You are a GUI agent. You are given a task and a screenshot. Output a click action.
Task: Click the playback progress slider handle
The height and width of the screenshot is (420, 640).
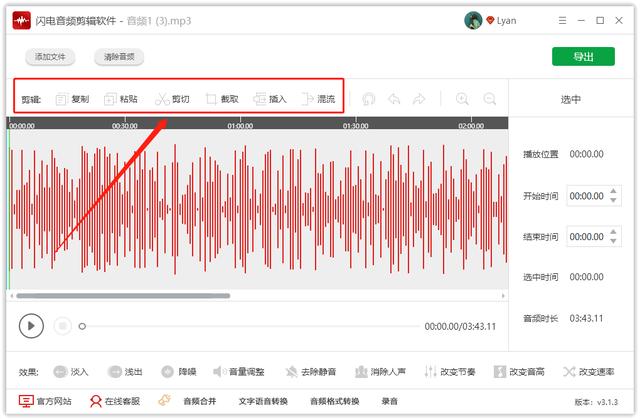tap(82, 326)
